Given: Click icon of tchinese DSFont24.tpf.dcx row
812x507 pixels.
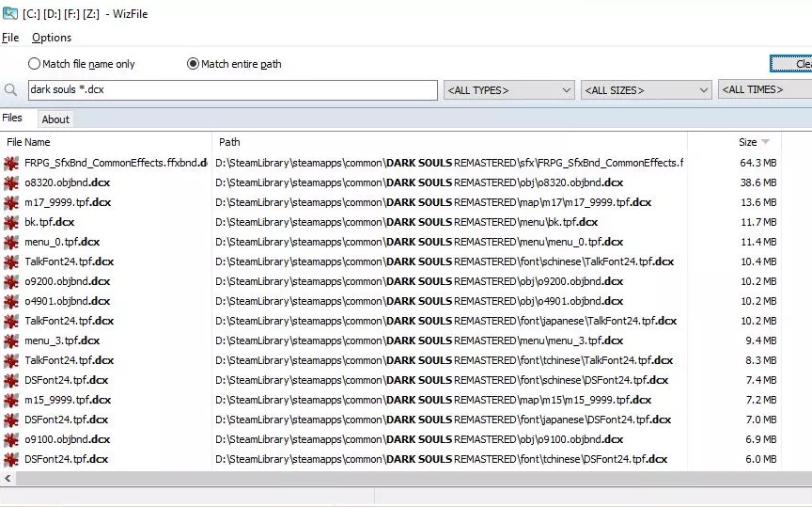Looking at the screenshot, I should (11, 459).
